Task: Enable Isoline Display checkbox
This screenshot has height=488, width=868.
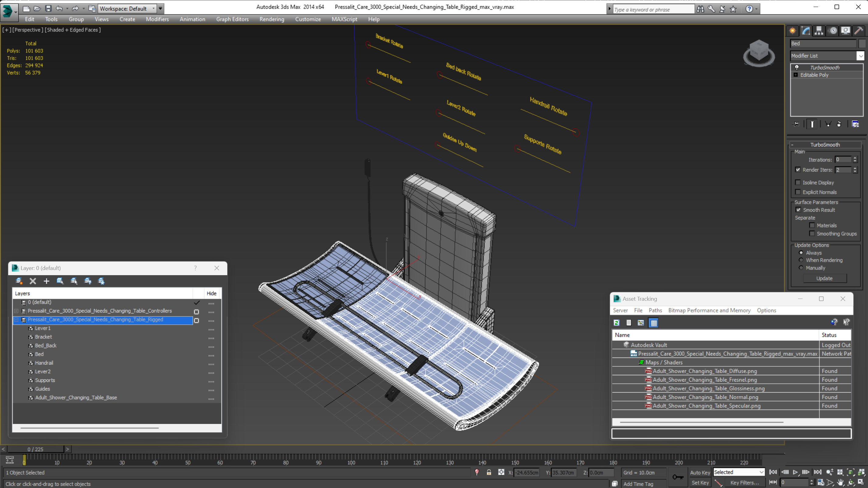Action: pos(798,182)
